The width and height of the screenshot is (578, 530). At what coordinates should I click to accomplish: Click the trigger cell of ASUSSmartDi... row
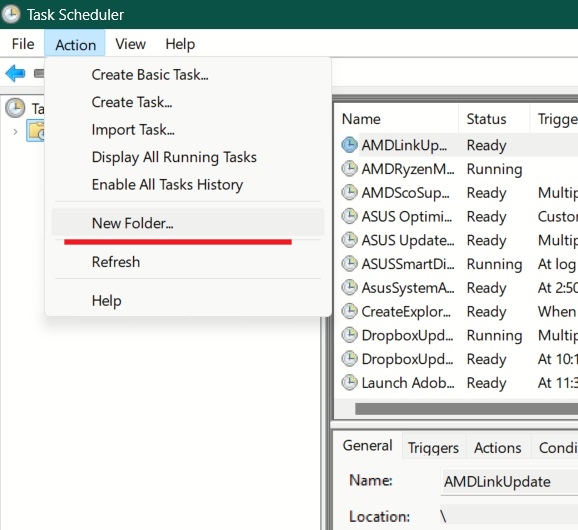557,264
